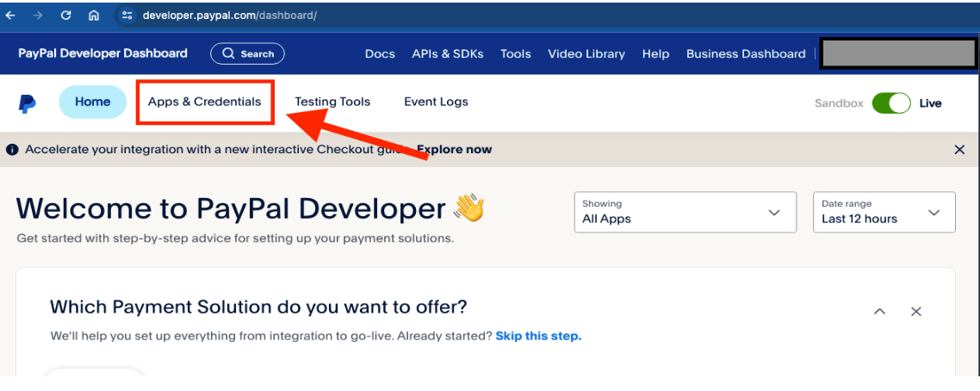Image resolution: width=980 pixels, height=391 pixels.
Task: Click the Explore now link
Action: tap(455, 149)
